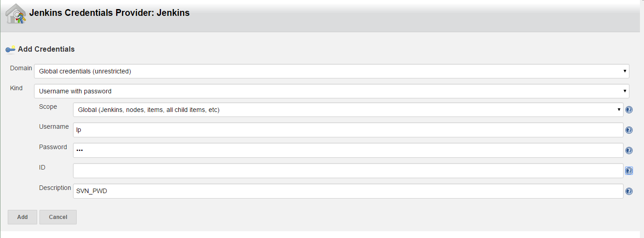Click the Add button
644x238 pixels.
click(22, 217)
